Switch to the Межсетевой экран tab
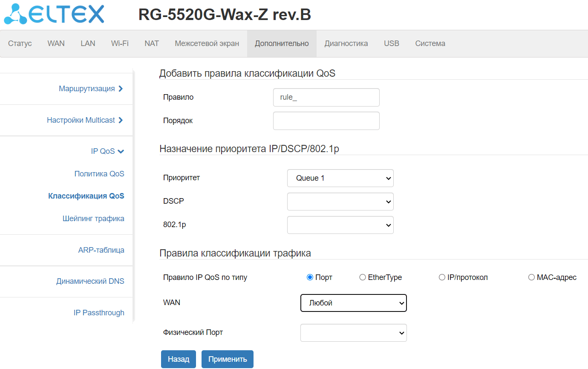The width and height of the screenshot is (588, 369). pyautogui.click(x=207, y=43)
